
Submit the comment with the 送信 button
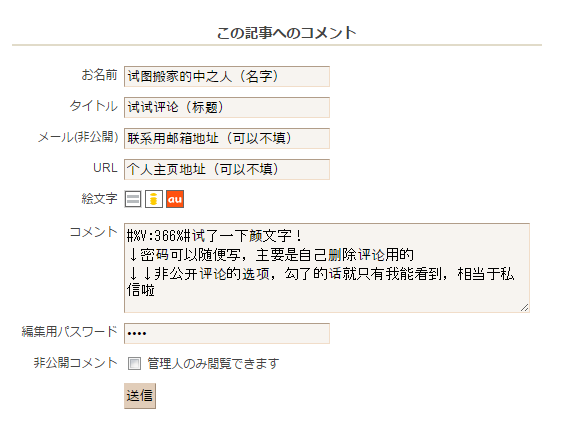(140, 396)
